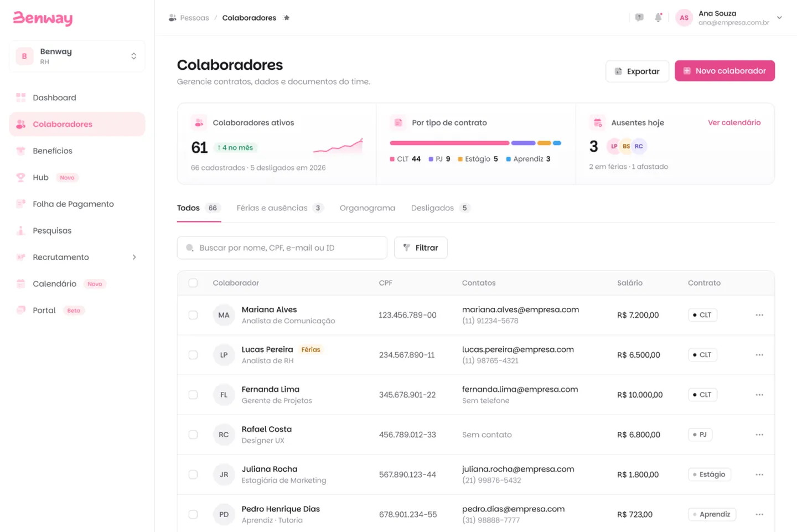Open Benefícios in the sidebar
Screen dimensions: 797x532
[77, 151]
